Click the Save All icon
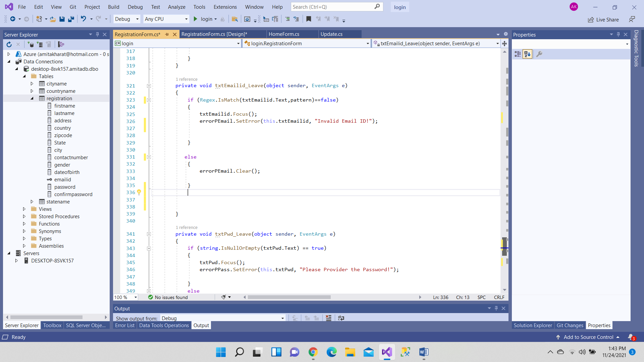Viewport: 644px width, 362px height. click(x=71, y=19)
